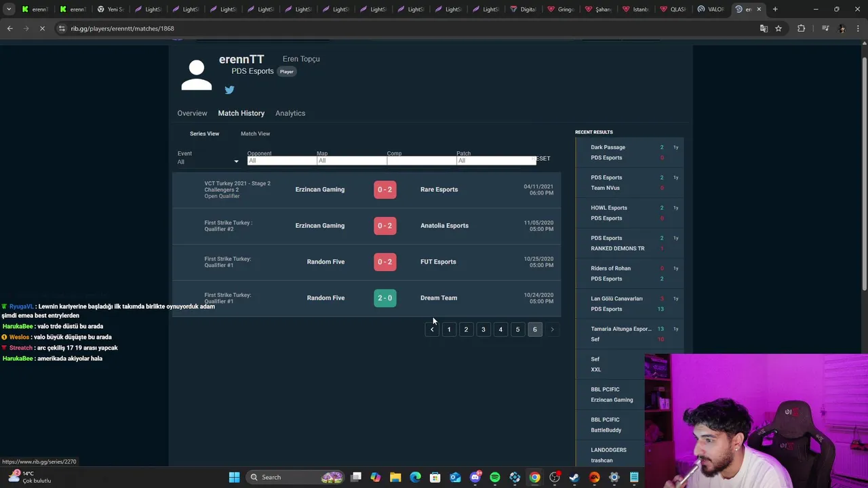Open Steam from the taskbar
Screen dimensions: 868x488
pos(574,477)
